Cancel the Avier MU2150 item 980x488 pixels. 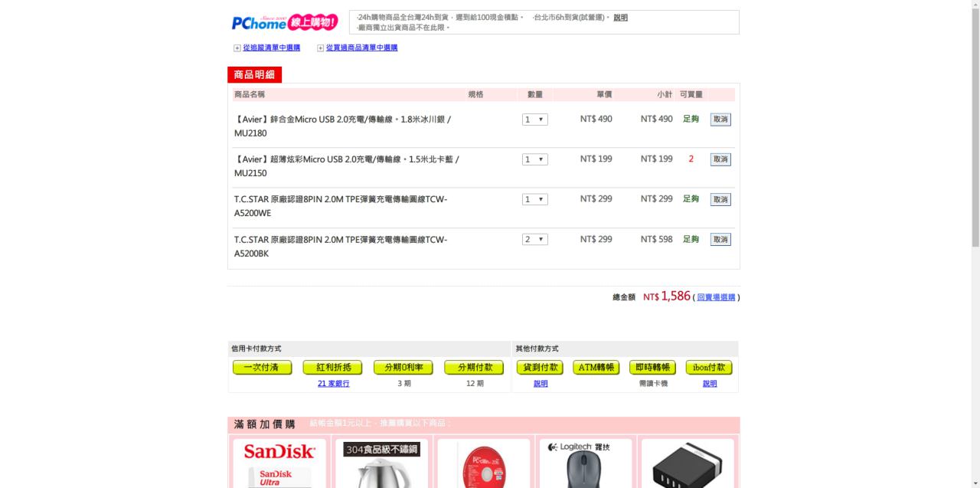(720, 159)
